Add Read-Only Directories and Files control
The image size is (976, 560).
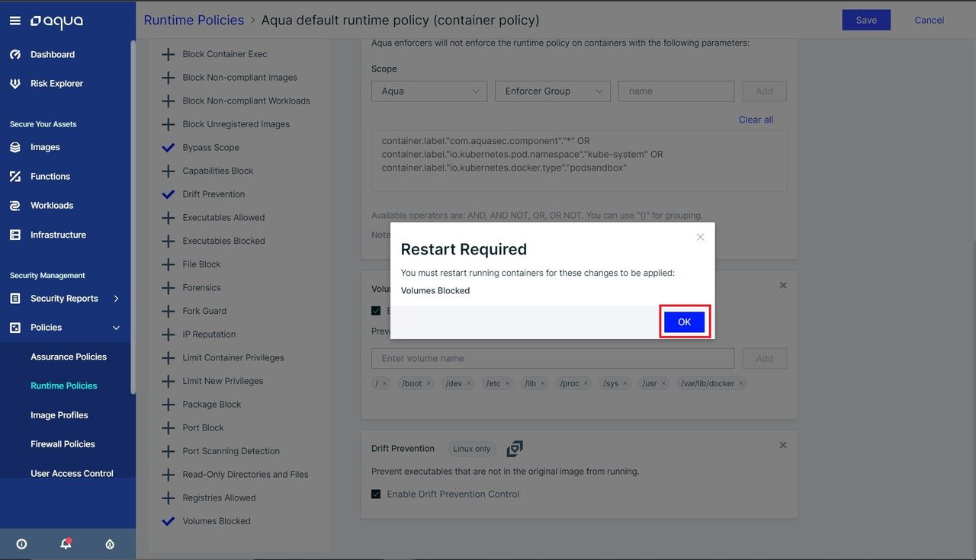[169, 475]
